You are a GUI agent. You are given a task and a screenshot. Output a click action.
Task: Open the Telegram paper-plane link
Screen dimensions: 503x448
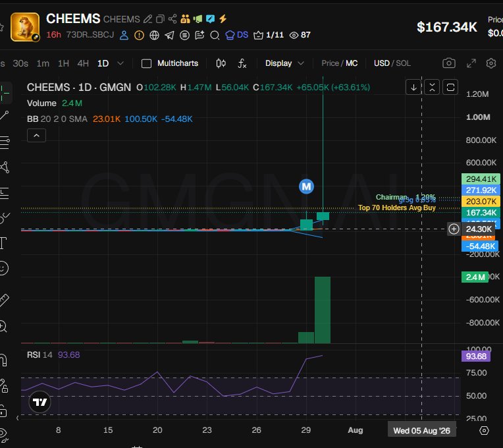click(x=169, y=35)
